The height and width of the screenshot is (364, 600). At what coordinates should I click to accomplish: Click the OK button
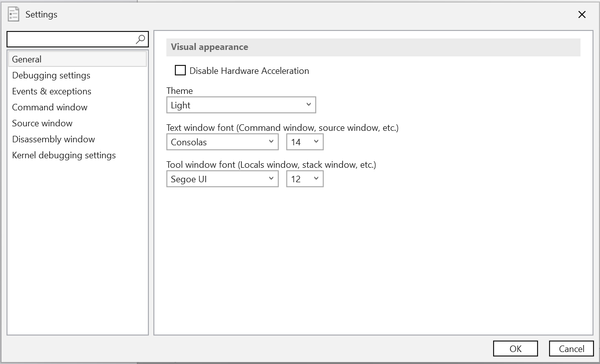pos(515,349)
